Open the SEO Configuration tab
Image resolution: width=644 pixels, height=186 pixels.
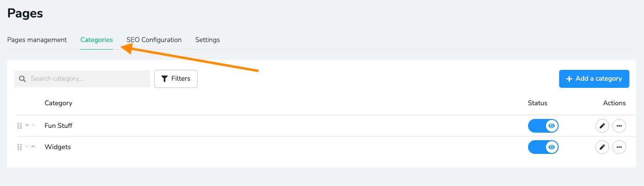(154, 40)
